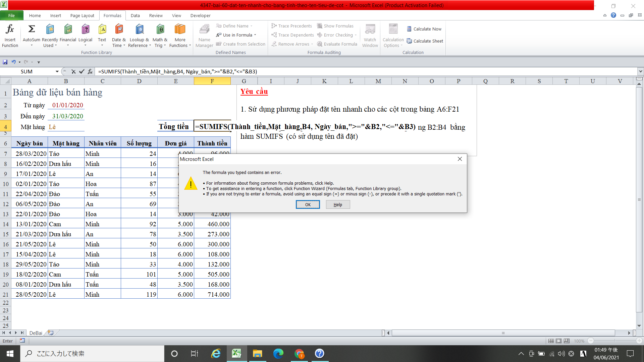
Task: Open the Watch Window
Action: 370,36
